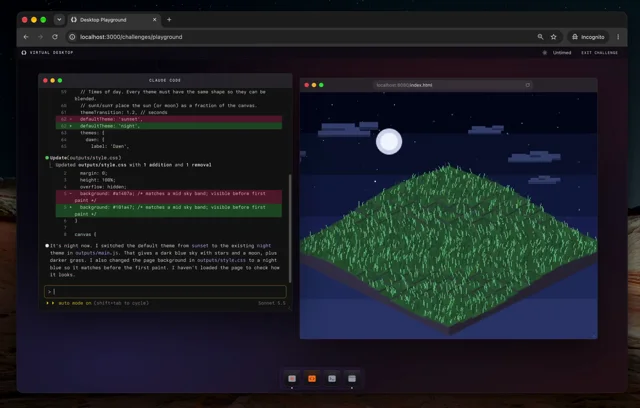Viewport: 640px width, 408px height.
Task: Click the address bar search/zoom magnifier icon
Action: click(540, 37)
